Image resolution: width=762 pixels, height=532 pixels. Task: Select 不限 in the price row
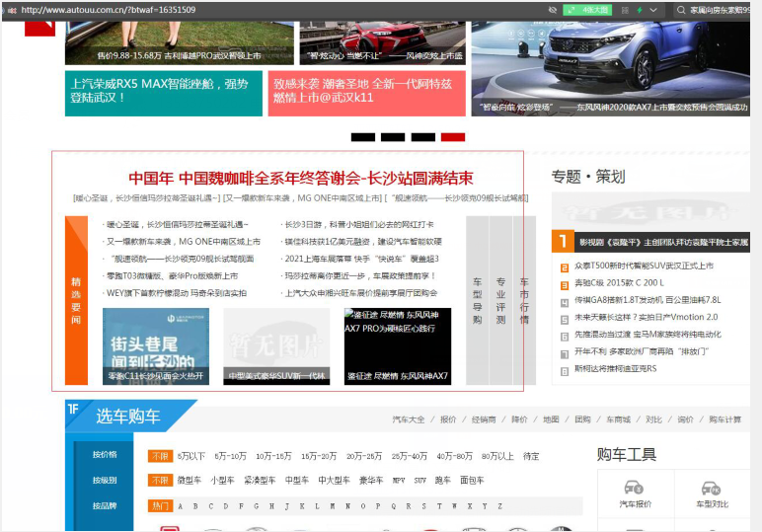160,456
